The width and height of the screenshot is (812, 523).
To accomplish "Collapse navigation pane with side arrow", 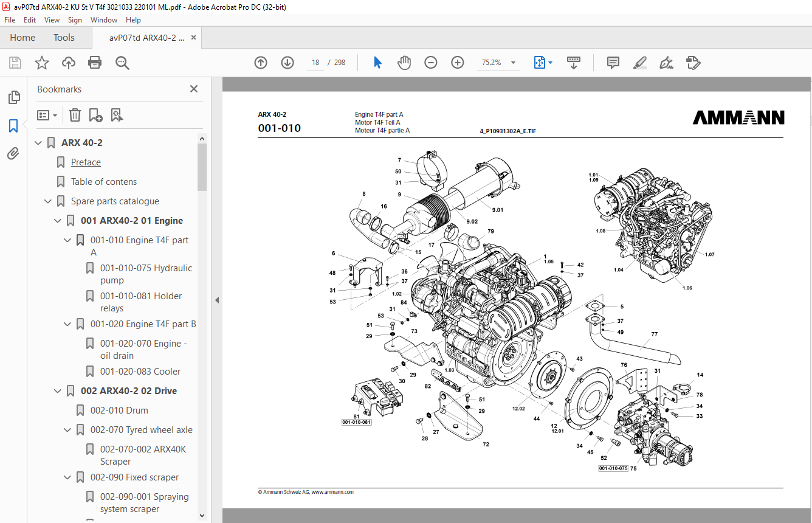I will pyautogui.click(x=217, y=300).
